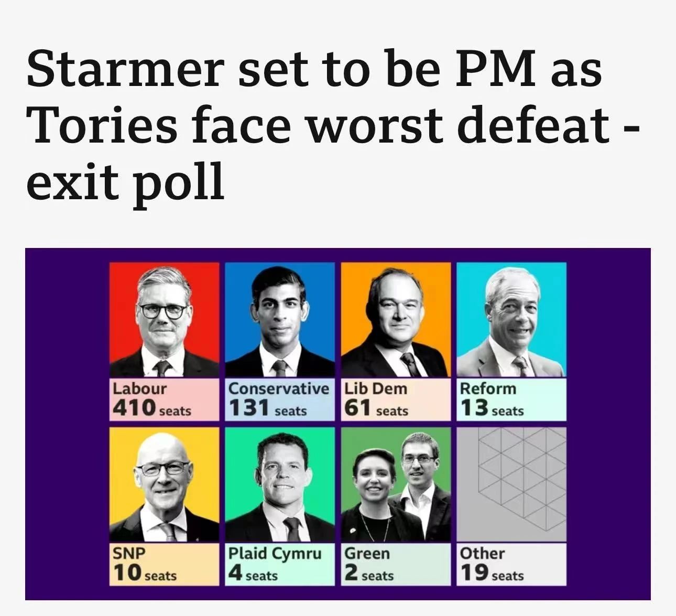Click the Other 19 seats label

(511, 564)
